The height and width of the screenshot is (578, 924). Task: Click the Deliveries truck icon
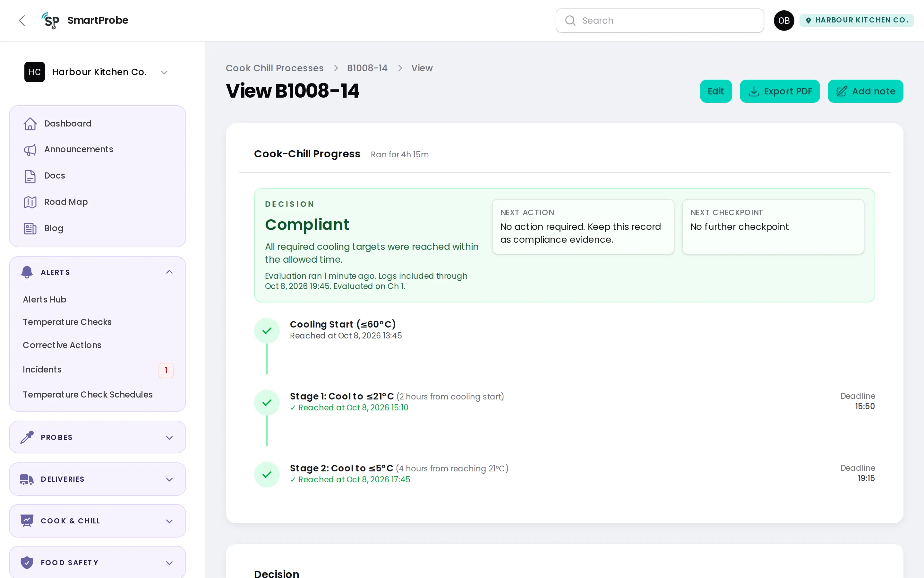tap(27, 479)
